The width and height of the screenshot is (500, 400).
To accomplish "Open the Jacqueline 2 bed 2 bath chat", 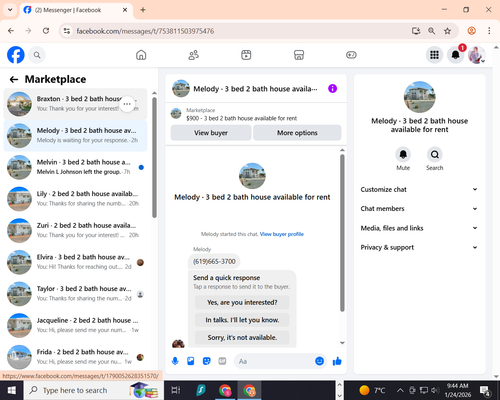I will pyautogui.click(x=75, y=326).
